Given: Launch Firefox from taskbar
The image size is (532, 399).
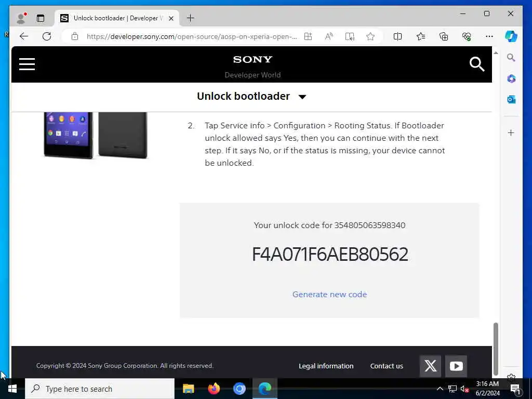Looking at the screenshot, I should [x=214, y=389].
